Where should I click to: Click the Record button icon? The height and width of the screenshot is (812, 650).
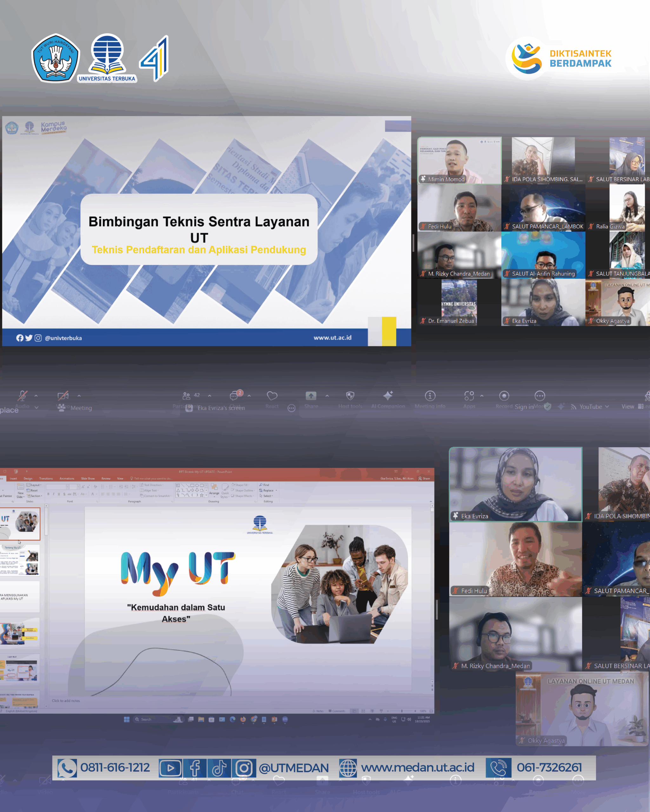[x=504, y=396]
